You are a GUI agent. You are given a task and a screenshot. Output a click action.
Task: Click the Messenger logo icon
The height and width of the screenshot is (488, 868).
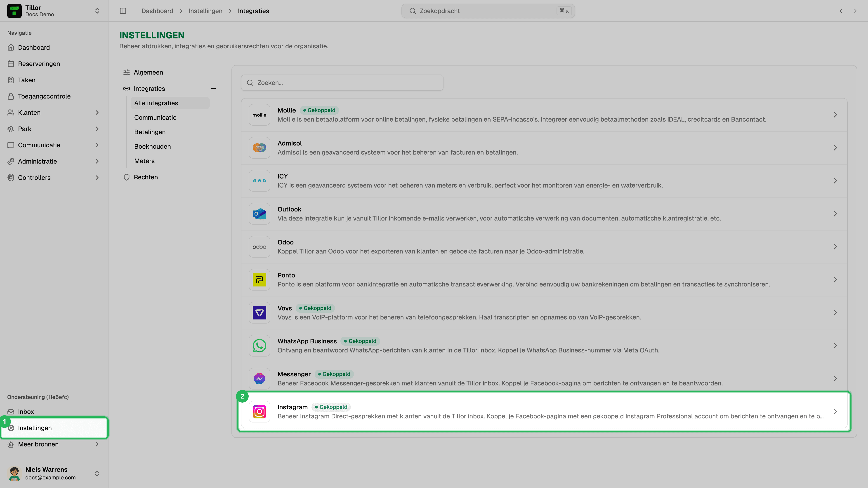(259, 379)
